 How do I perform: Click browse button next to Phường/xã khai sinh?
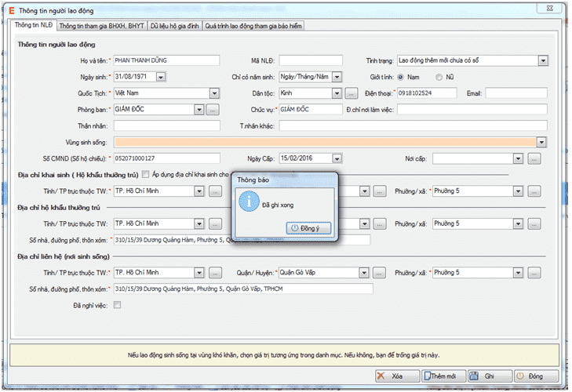point(534,191)
